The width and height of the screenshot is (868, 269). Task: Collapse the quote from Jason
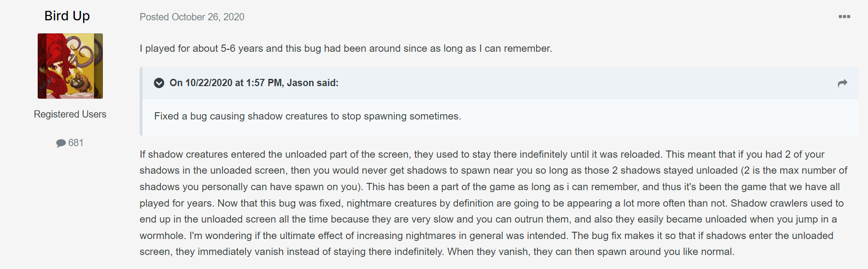click(159, 83)
